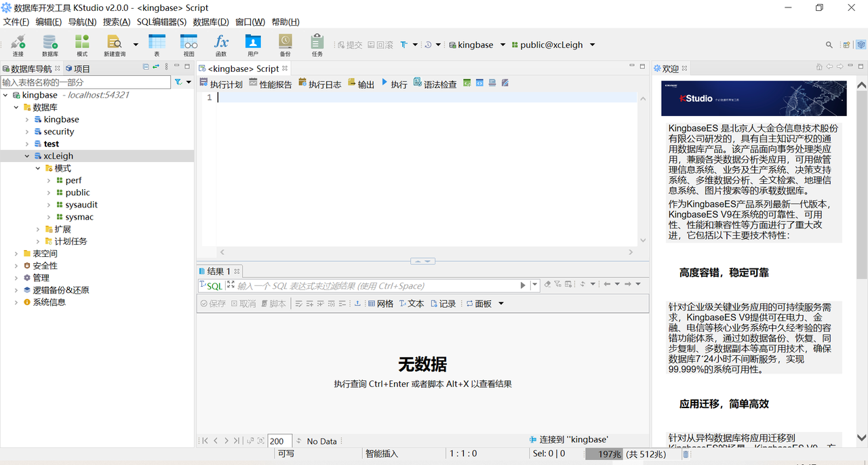Click the apply filter play arrow
This screenshot has width=868, height=465.
pos(523,285)
